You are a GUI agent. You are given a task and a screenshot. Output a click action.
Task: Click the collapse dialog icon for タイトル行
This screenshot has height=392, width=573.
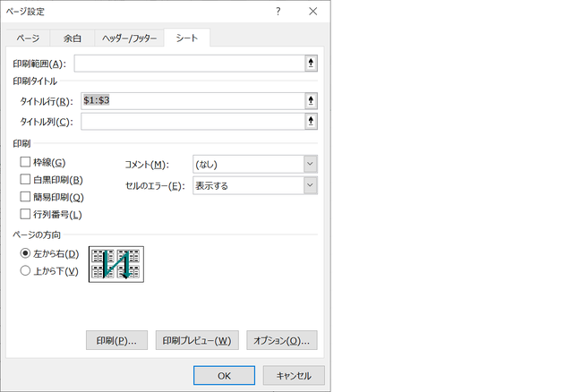311,101
